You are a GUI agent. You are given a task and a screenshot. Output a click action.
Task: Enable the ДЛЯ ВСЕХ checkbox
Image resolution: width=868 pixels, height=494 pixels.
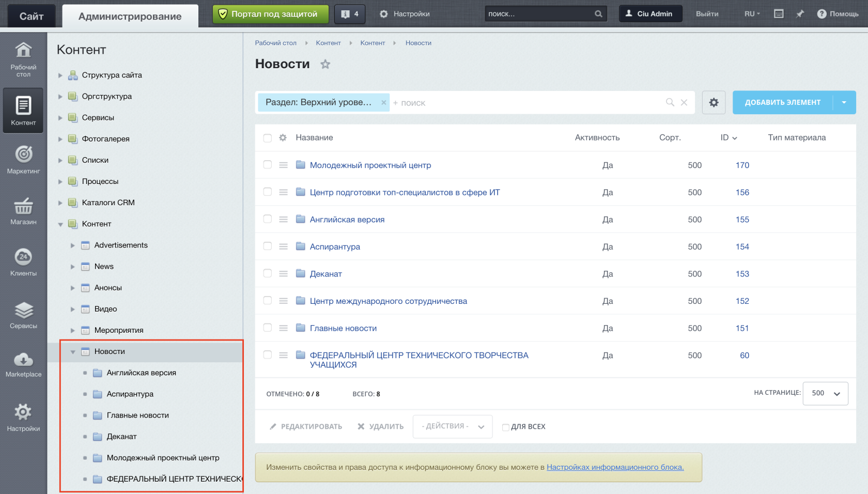(x=506, y=427)
